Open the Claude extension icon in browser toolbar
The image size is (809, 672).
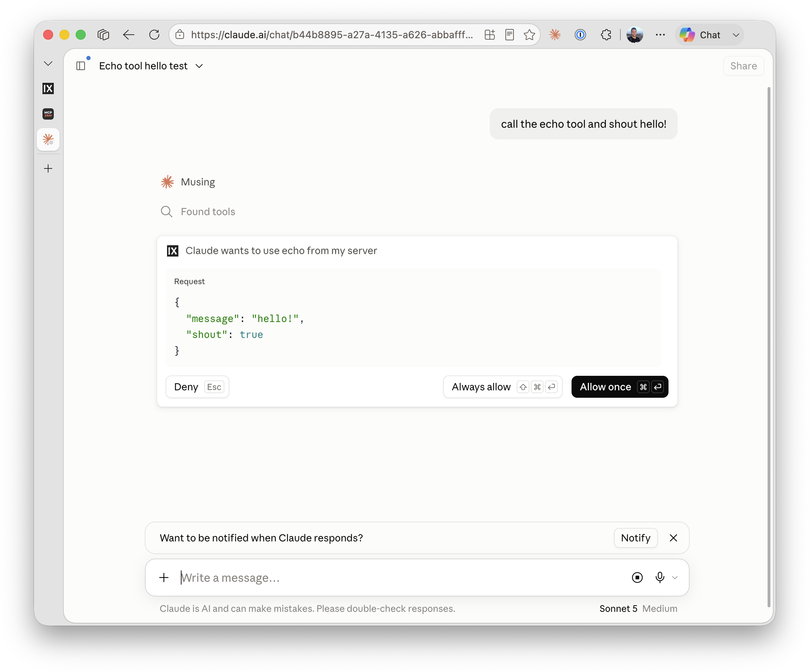tap(555, 35)
